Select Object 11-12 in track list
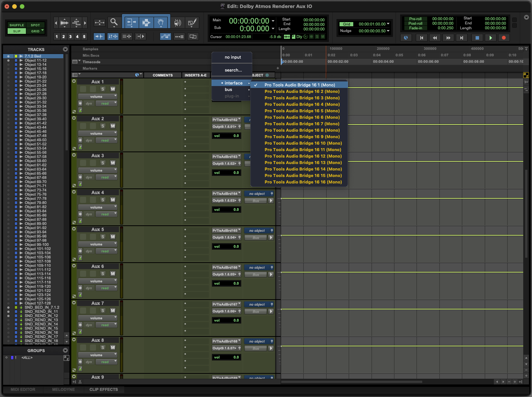532x397 pixels. tap(35, 60)
